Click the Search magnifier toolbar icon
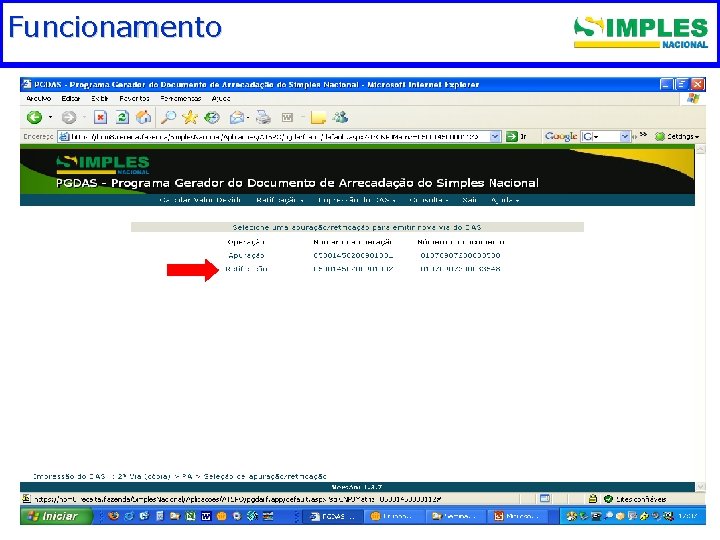This screenshot has height=540, width=720. coord(168,118)
